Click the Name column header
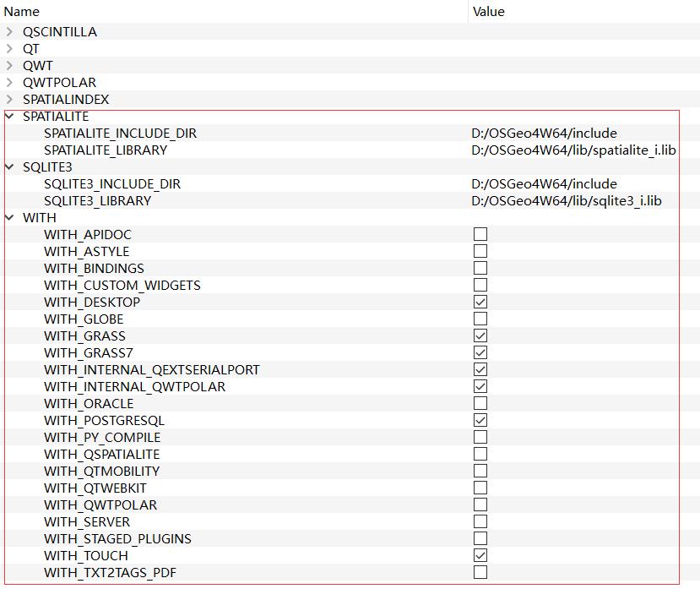700x589 pixels. 234,12
